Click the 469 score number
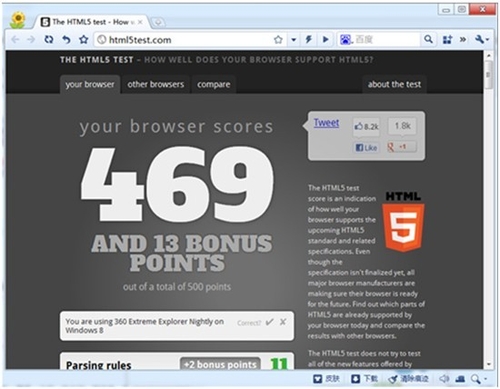Image resolution: width=500 pixels, height=389 pixels. (x=177, y=184)
